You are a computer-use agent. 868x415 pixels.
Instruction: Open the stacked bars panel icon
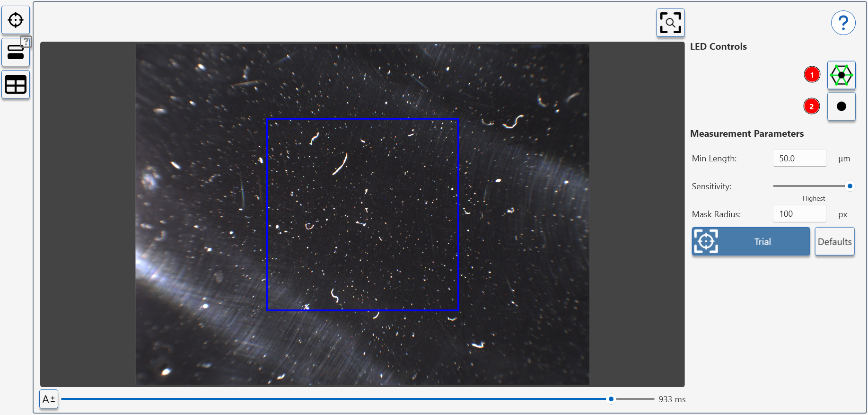coord(15,53)
